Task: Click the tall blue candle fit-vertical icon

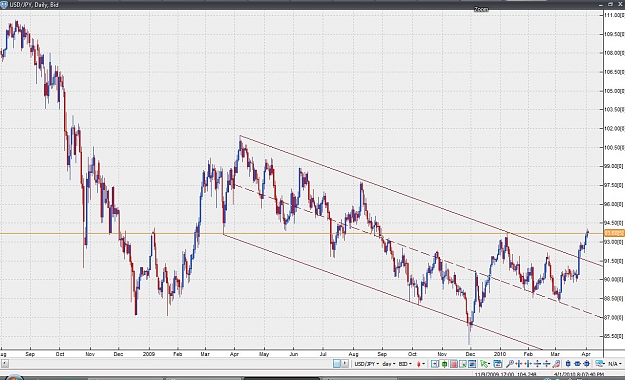Action: (568, 364)
